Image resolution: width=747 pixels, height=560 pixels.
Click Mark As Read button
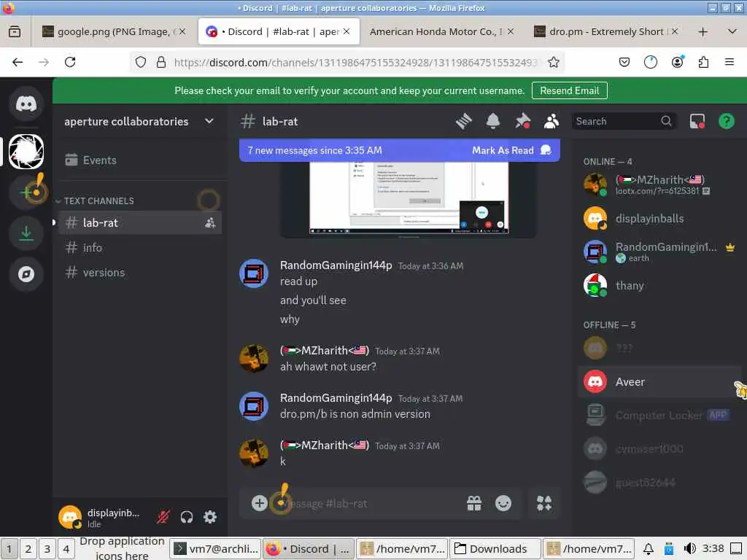511,150
